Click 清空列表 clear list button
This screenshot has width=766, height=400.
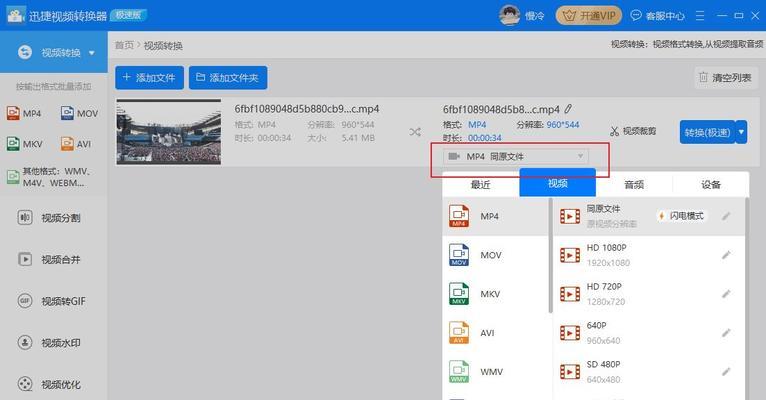click(726, 78)
